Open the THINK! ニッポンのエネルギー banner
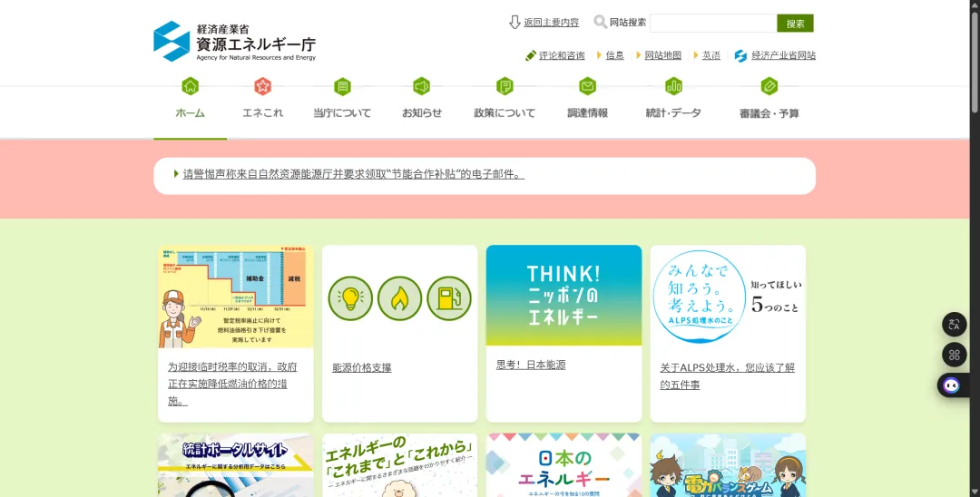The width and height of the screenshot is (980, 497). (x=563, y=296)
